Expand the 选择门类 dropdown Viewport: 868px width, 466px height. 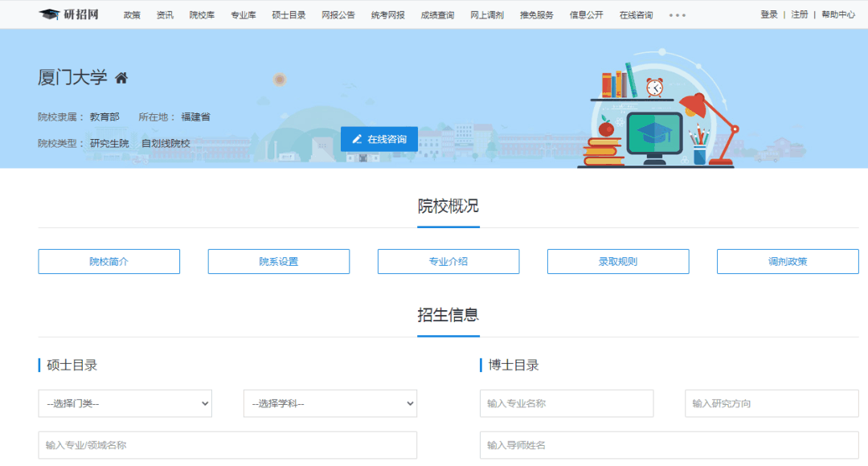point(125,403)
